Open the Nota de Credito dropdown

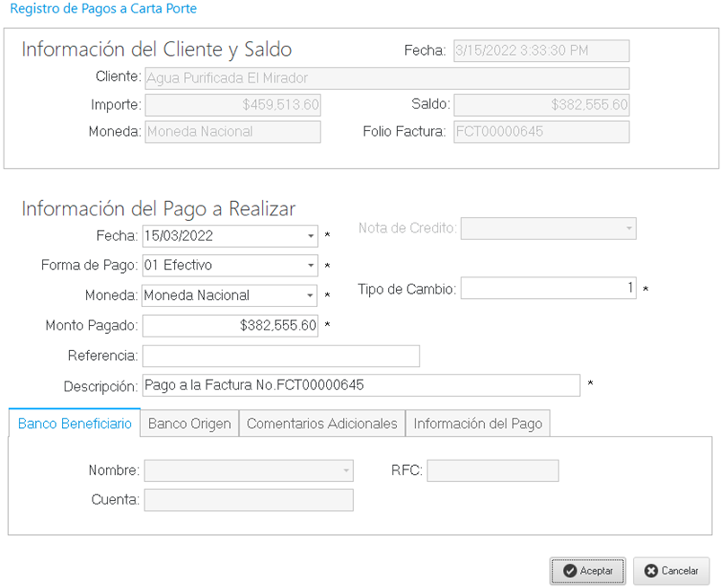(629, 228)
